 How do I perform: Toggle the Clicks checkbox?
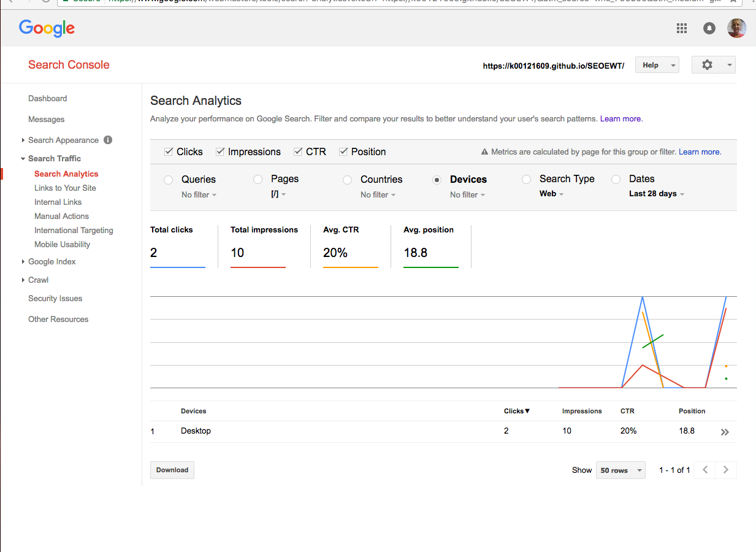[169, 151]
